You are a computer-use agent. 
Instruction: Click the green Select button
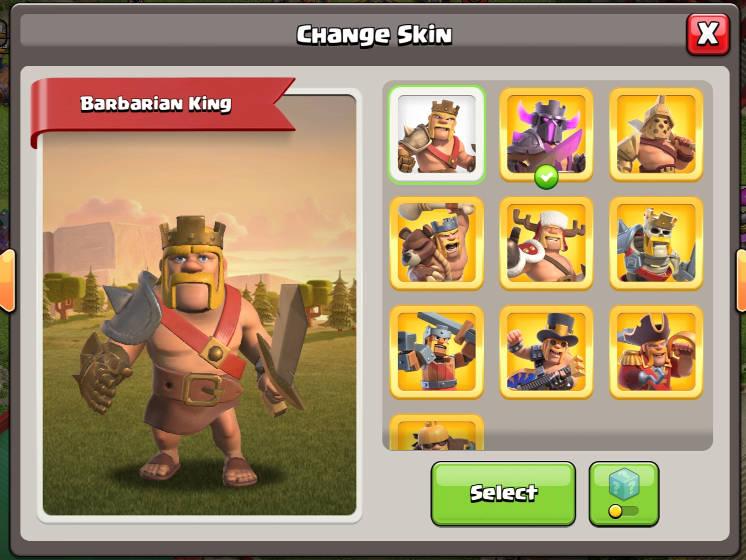pos(503,494)
